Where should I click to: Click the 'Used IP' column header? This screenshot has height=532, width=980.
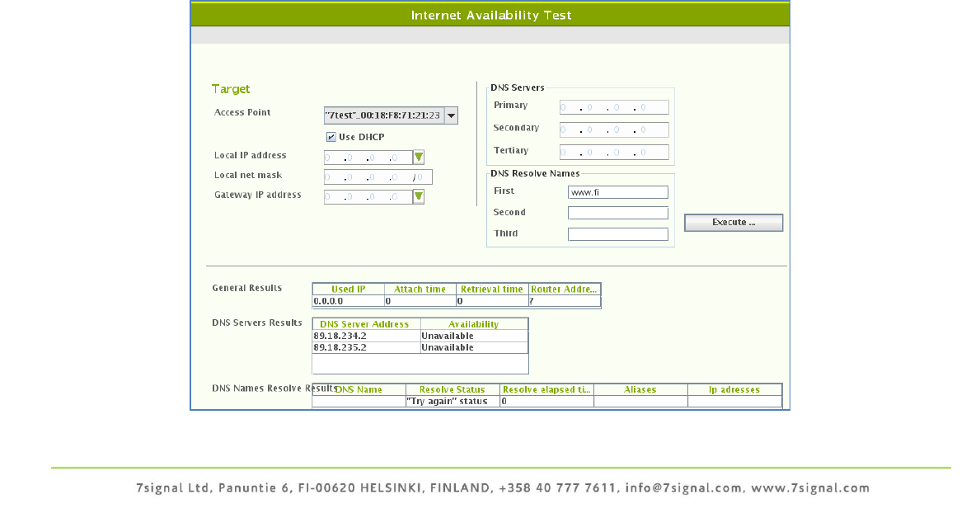coord(348,290)
